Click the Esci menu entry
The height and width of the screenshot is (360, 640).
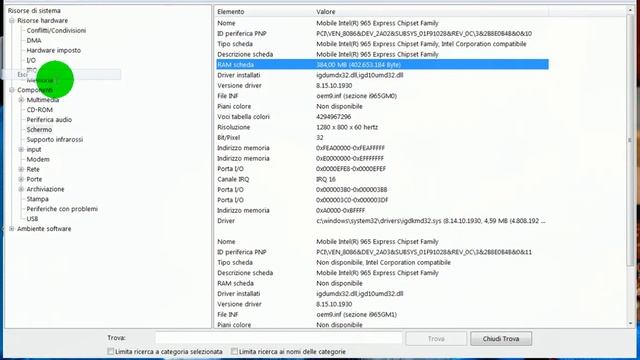[61, 74]
